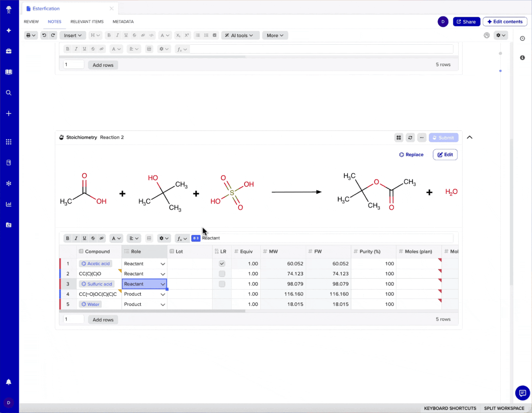Check the LR box for row 2 CC(C)(C)O
Screen dimensions: 532x413
[x=222, y=274]
